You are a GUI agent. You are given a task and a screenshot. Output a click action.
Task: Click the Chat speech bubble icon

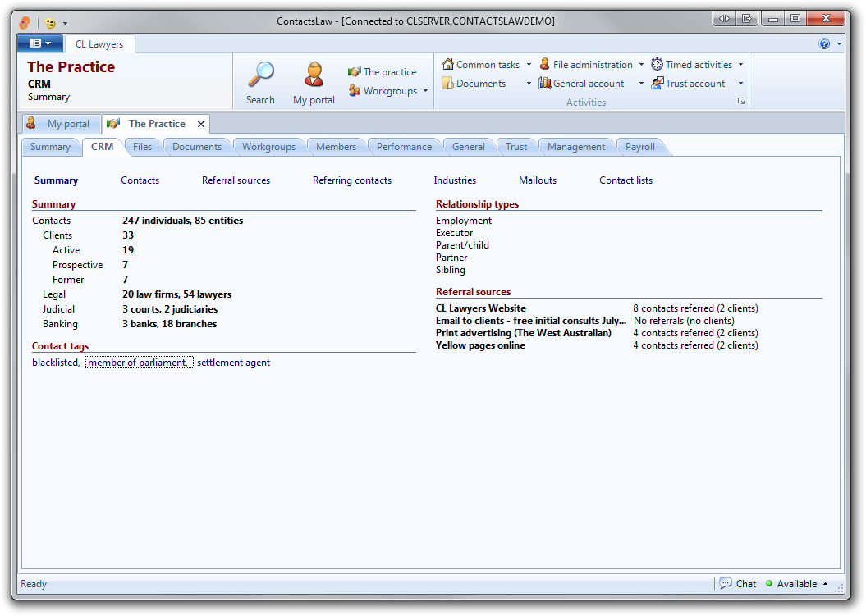725,583
